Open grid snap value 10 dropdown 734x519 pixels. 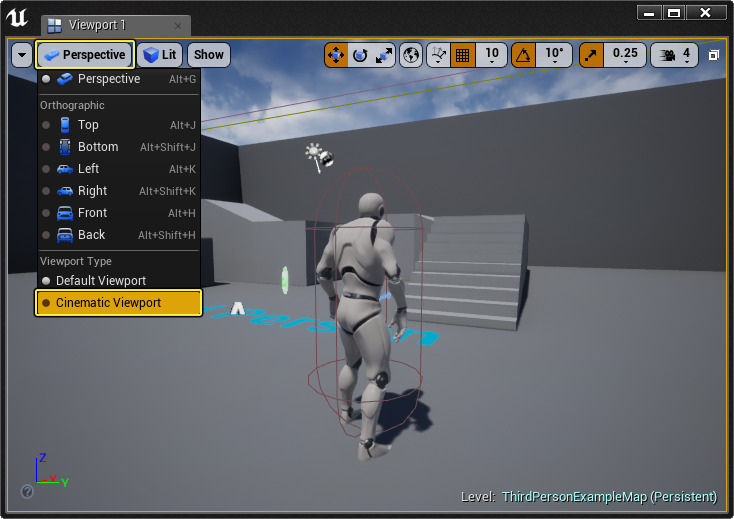tap(492, 55)
